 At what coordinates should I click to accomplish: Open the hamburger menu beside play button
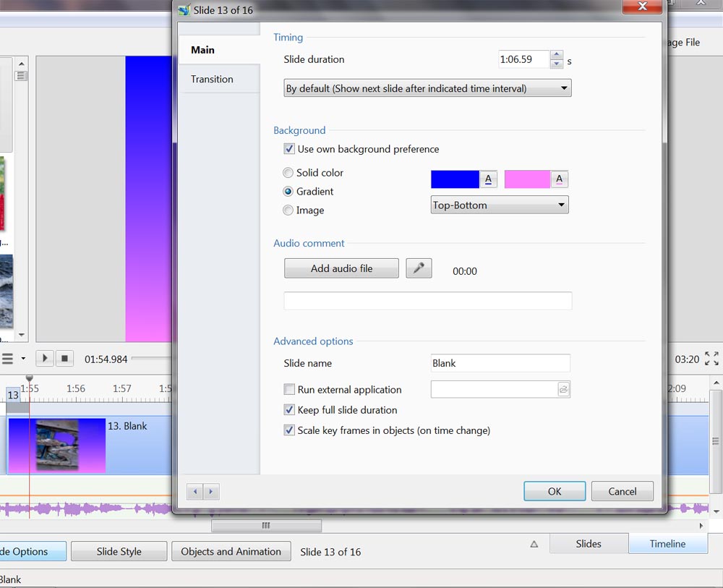(x=8, y=359)
